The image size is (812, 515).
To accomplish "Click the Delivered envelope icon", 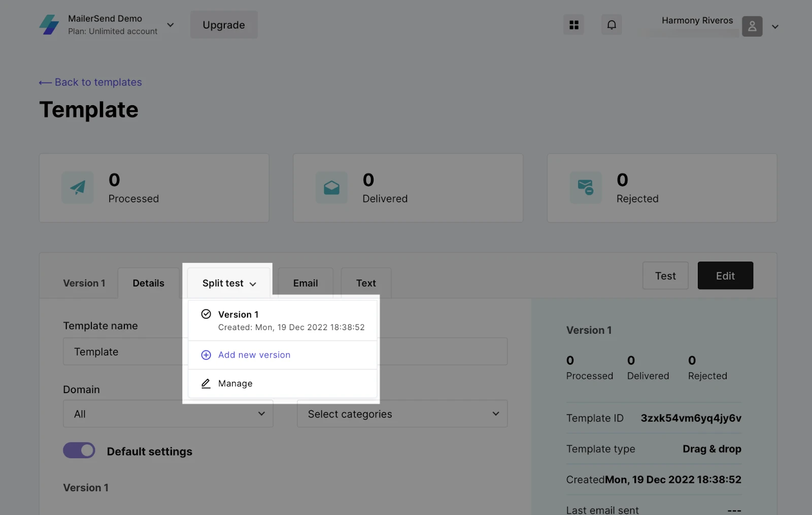I will (x=331, y=188).
